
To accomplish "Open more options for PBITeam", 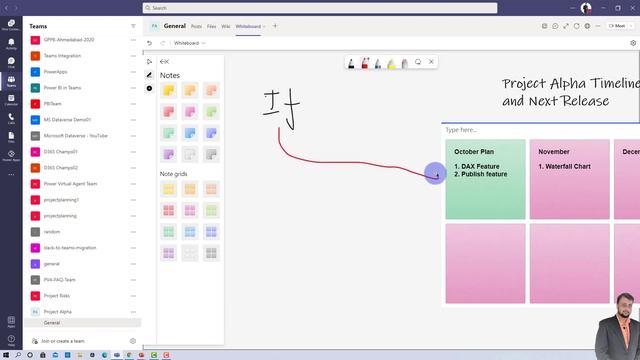I will 133,104.
